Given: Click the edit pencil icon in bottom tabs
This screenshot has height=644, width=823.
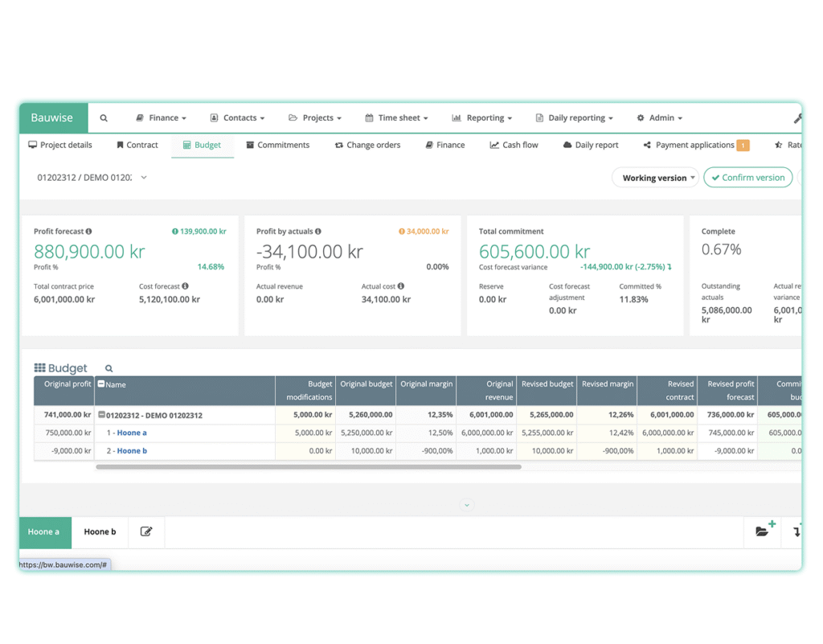Looking at the screenshot, I should click(x=146, y=531).
